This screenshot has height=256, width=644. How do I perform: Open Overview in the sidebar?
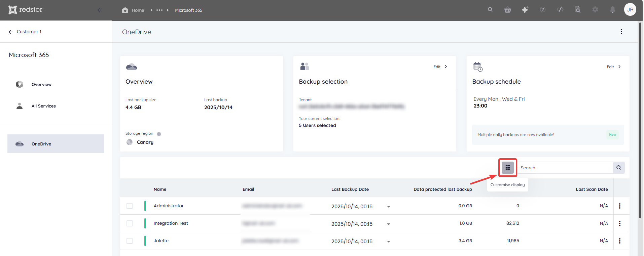tap(41, 84)
